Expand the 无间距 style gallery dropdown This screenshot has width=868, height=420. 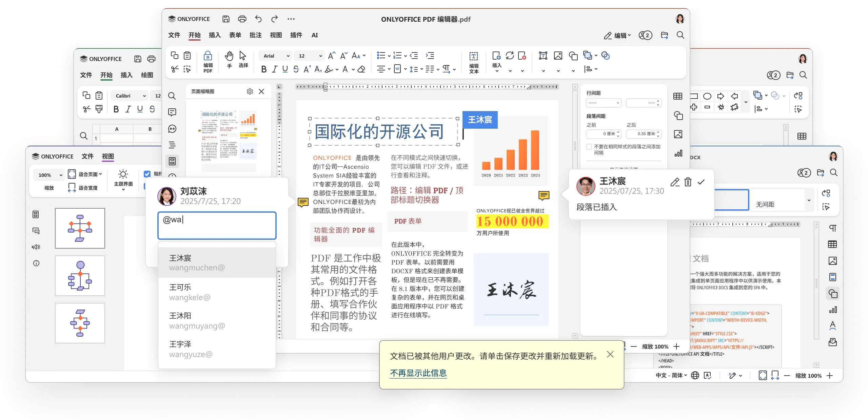809,200
